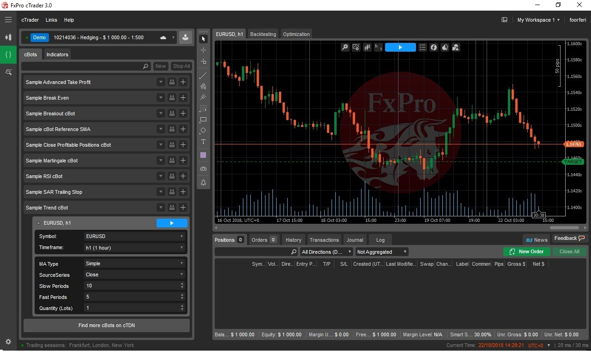Viewport: 591px width, 364px height.
Task: Add instance to Sample Break Even cBot
Action: coord(183,98)
